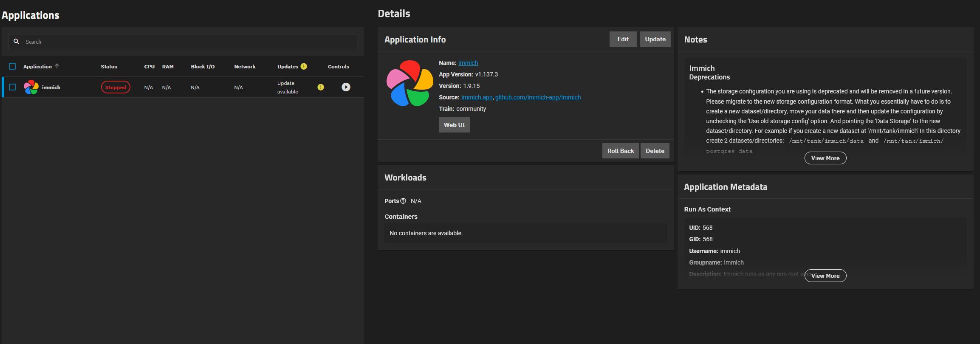This screenshot has height=344, width=980.
Task: Click the 'Update available' text in immich row
Action: click(x=288, y=87)
